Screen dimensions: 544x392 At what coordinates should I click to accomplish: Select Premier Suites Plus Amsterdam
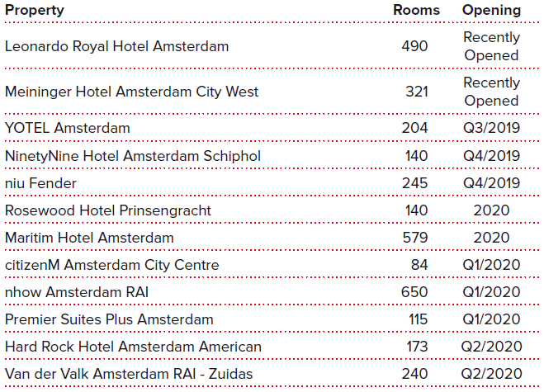[x=109, y=319]
